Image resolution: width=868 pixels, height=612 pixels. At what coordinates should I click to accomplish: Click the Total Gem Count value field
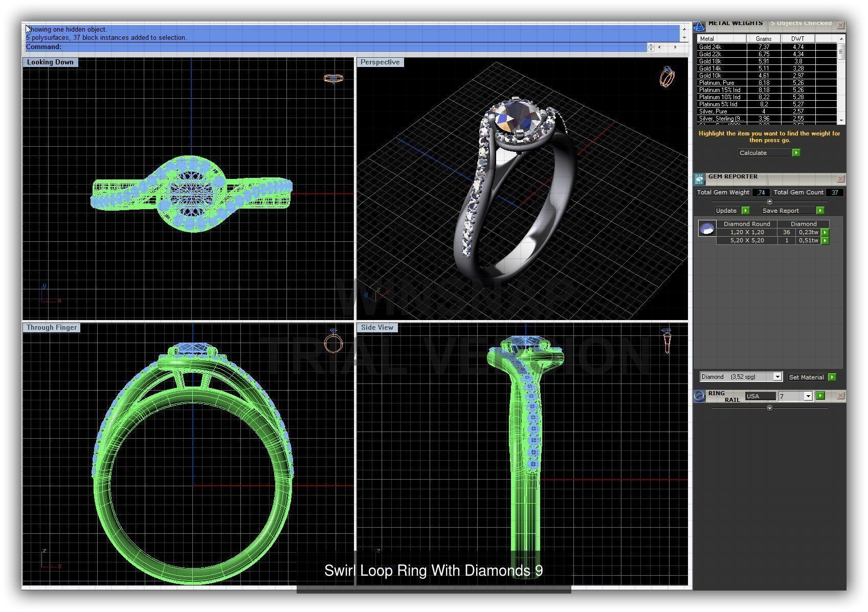pyautogui.click(x=834, y=193)
